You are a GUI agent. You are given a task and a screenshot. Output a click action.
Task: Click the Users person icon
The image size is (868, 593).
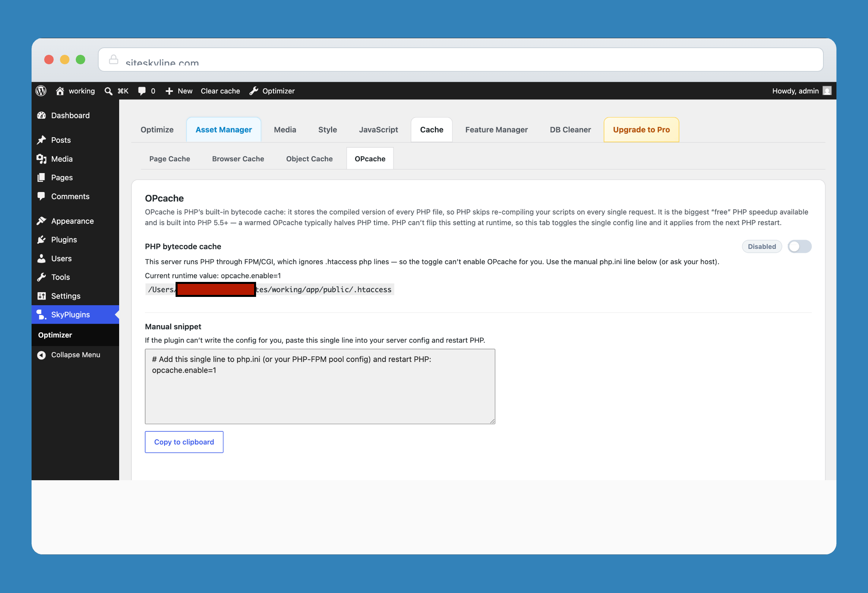pyautogui.click(x=41, y=258)
